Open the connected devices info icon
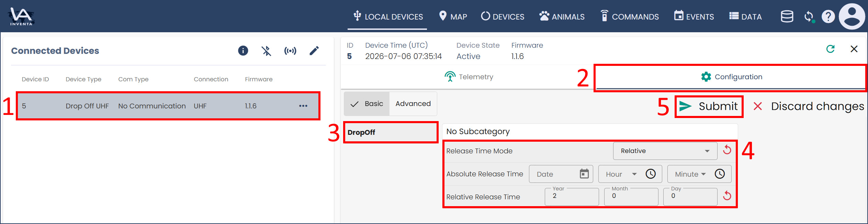The width and height of the screenshot is (868, 224). (x=243, y=51)
